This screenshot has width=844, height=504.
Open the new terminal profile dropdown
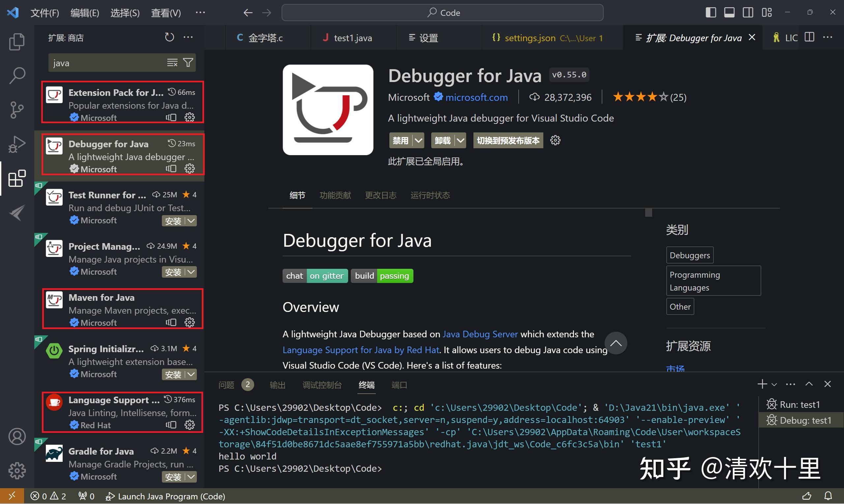pyautogui.click(x=774, y=384)
